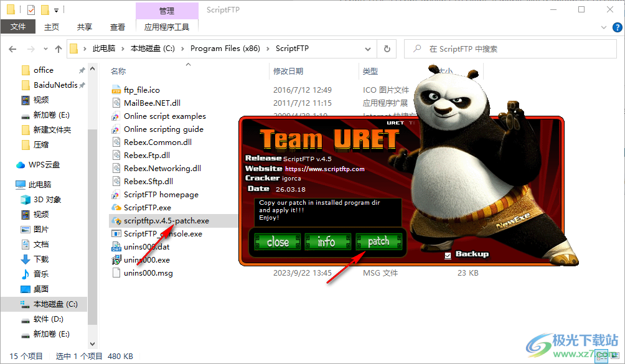625x364 pixels.
Task: Open the office pinned folder in sidebar
Action: click(x=37, y=70)
